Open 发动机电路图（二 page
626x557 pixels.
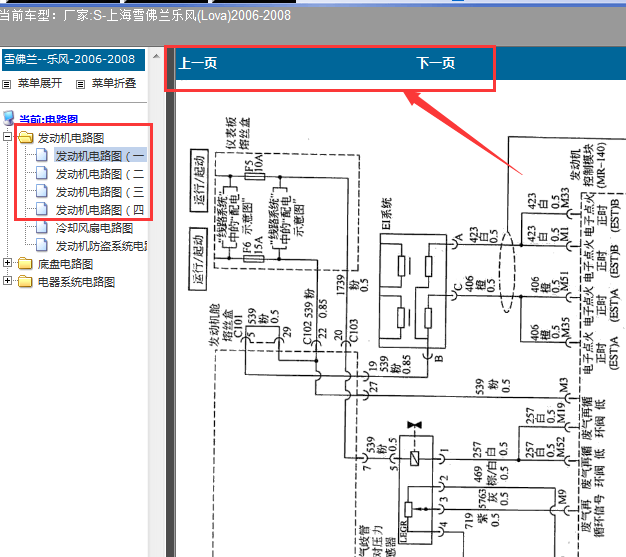(101, 174)
